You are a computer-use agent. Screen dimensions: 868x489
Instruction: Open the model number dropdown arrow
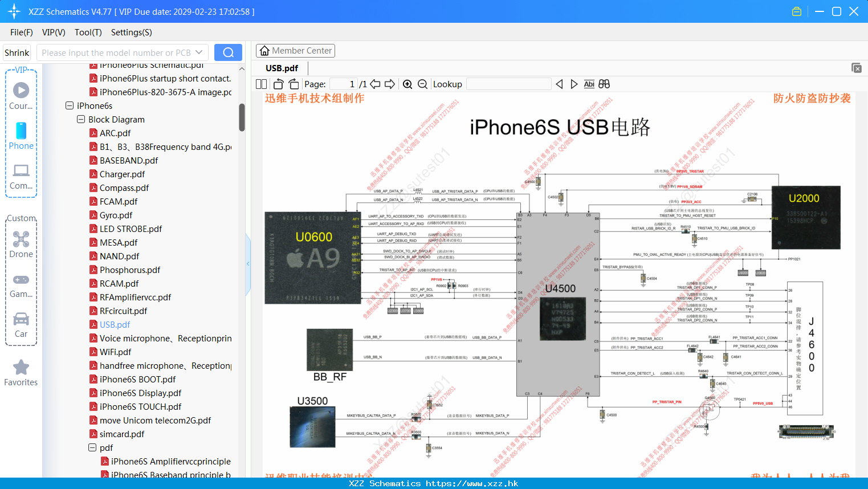[x=199, y=52]
